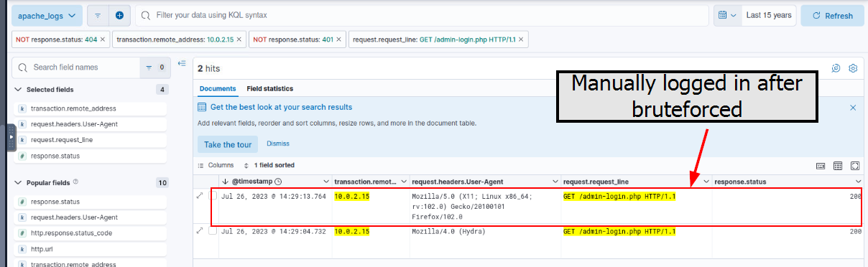Open the NOT response.status: 404 filter pill
Screen dimensions: 868x267
(57, 39)
